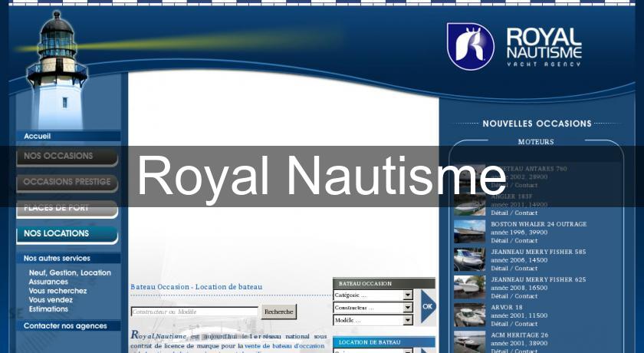644x353 pixels.
Task: Open the Bateau Occasion - Location de bateau heading
Action: [196, 287]
